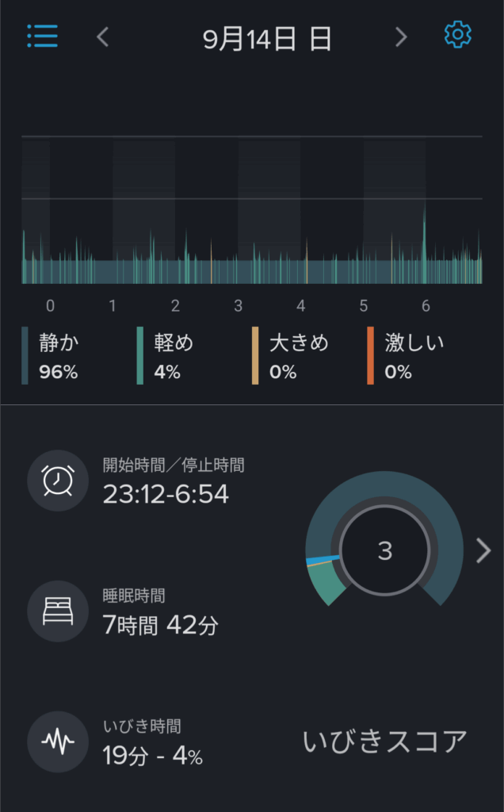Screen dimensions: 504x812
Task: Click the snore score value 3
Action: [384, 550]
